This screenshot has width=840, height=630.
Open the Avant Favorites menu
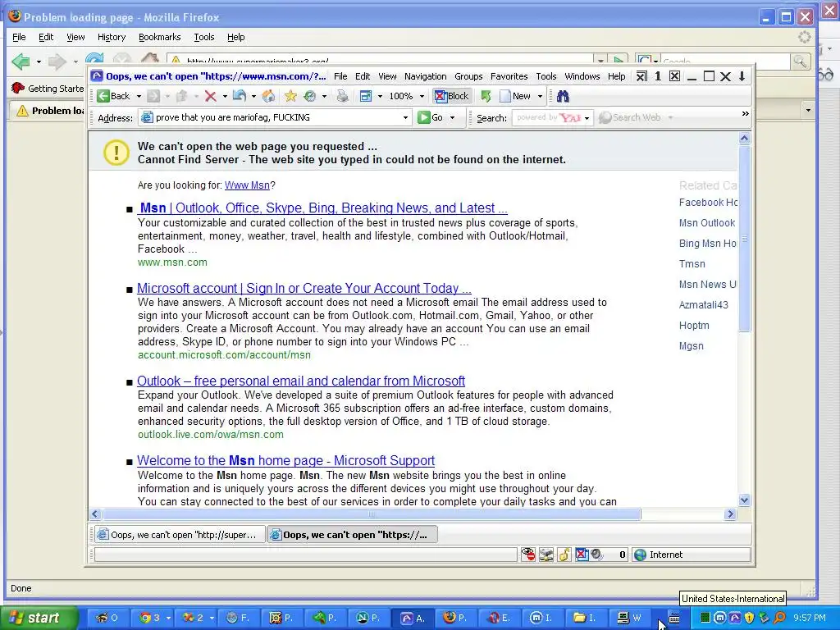[x=509, y=76]
